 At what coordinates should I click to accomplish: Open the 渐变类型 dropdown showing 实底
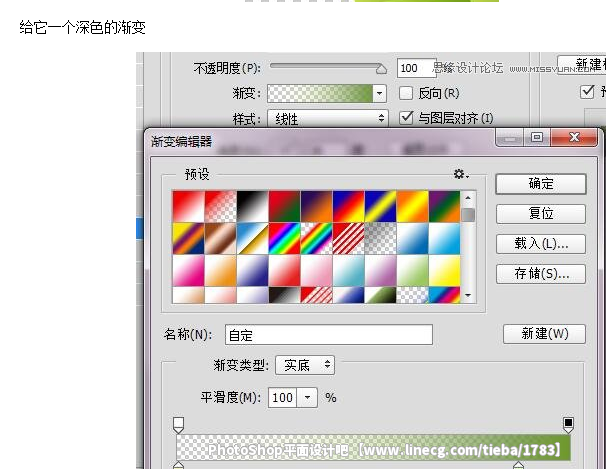pyautogui.click(x=305, y=365)
